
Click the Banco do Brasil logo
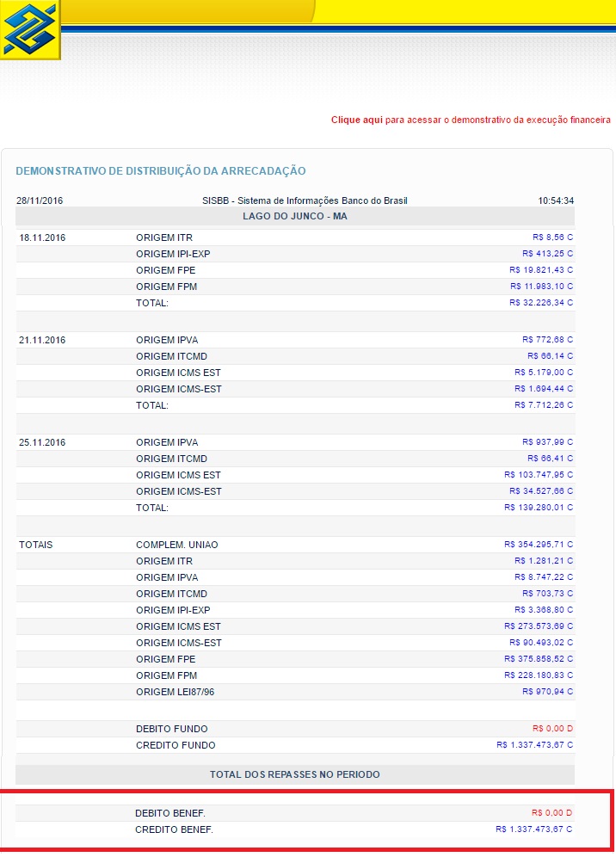tap(30, 30)
